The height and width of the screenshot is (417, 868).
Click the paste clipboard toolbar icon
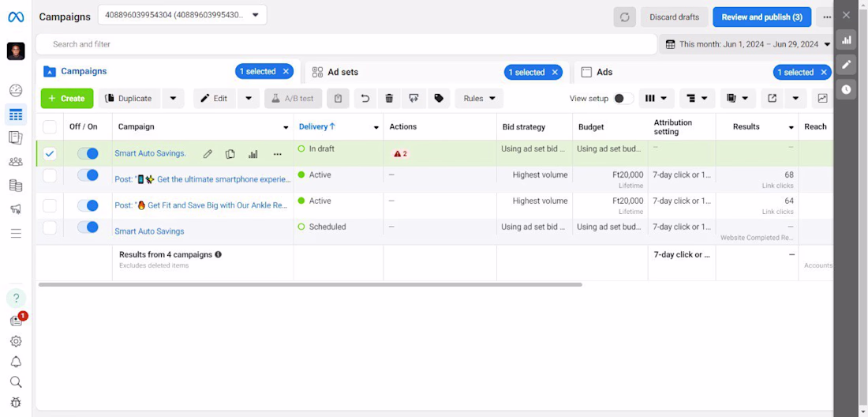tap(338, 99)
